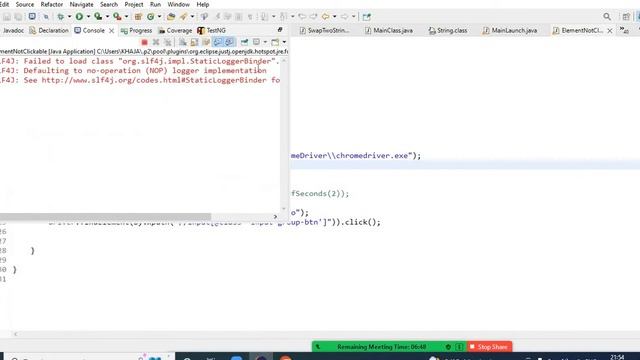Open the MainLaunch.java editor tab
Image resolution: width=640 pixels, height=360 pixels.
510,31
